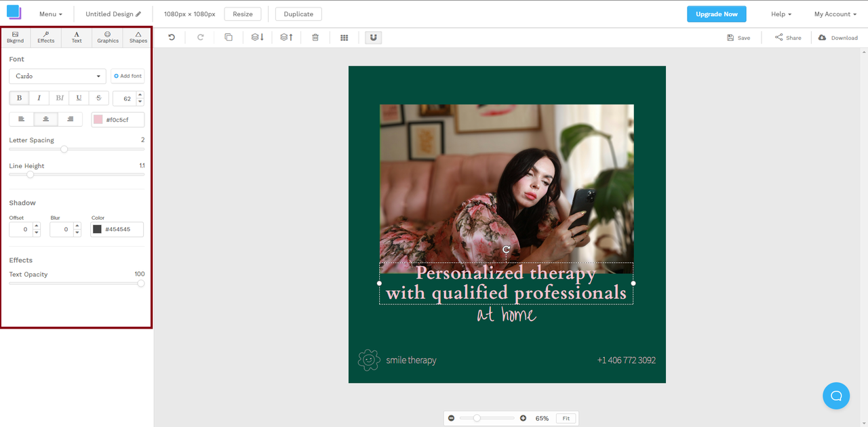The image size is (868, 427).
Task: Open the Effects tab
Action: [x=46, y=37]
